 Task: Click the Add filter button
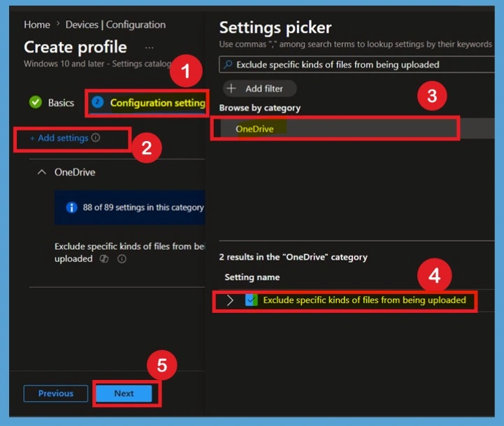260,89
